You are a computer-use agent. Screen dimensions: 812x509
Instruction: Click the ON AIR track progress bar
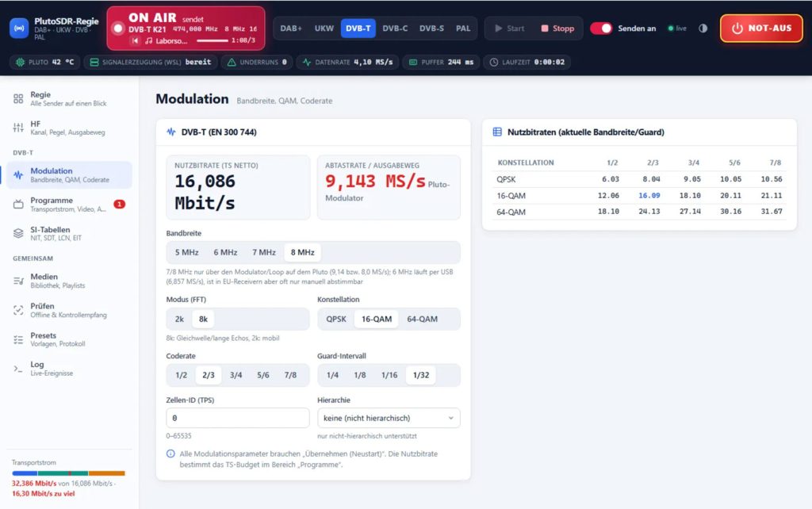[213, 40]
